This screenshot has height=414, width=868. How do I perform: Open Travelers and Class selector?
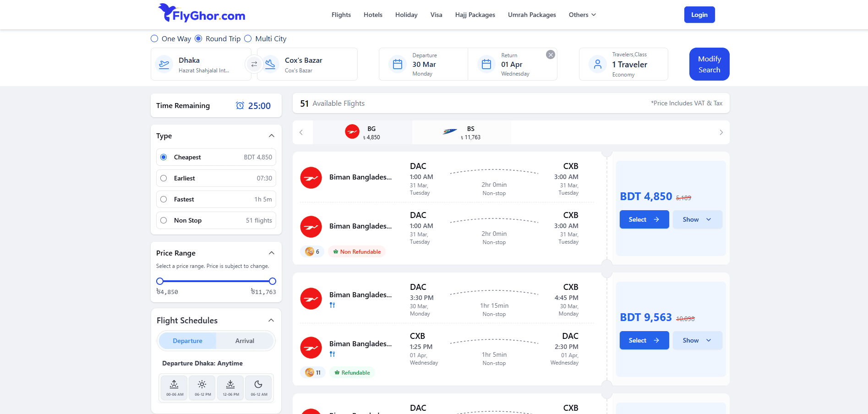[623, 64]
